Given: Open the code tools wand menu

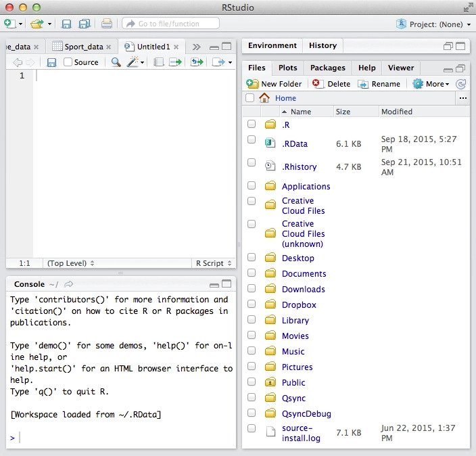Looking at the screenshot, I should (x=135, y=62).
